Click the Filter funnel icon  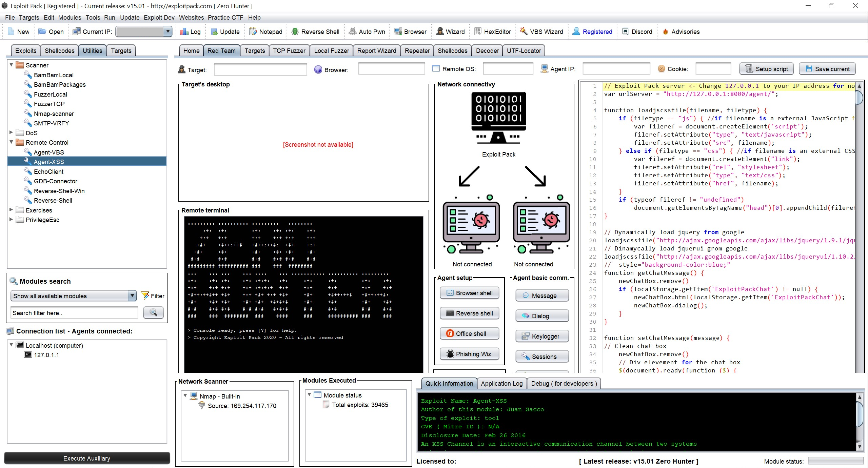145,296
